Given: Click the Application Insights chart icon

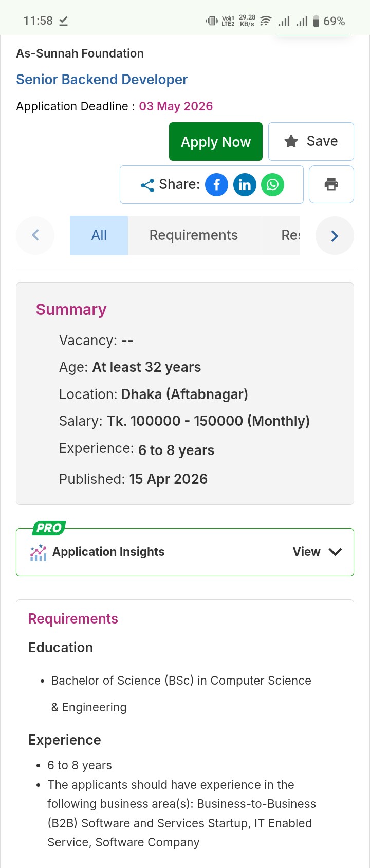Looking at the screenshot, I should coord(39,553).
